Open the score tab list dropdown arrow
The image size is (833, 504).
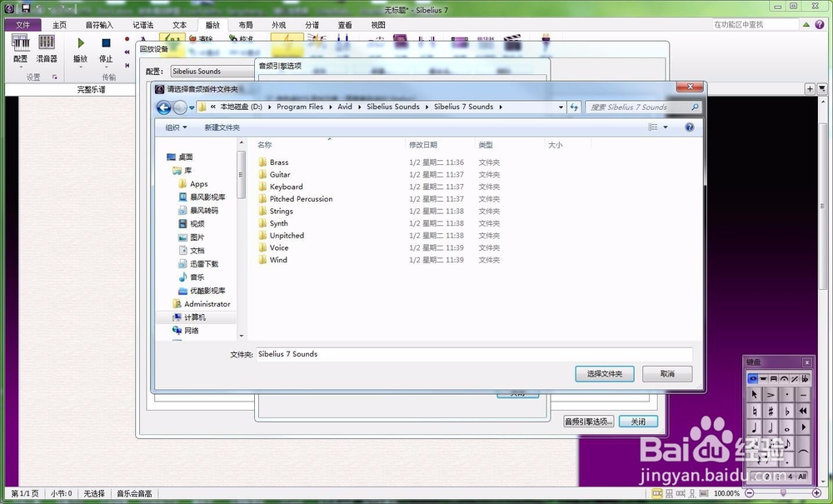click(x=822, y=88)
